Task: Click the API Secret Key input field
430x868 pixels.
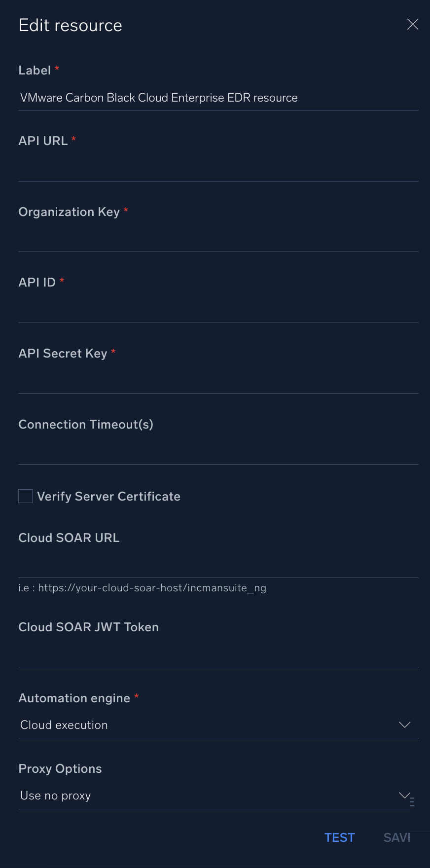Action: coord(218,381)
